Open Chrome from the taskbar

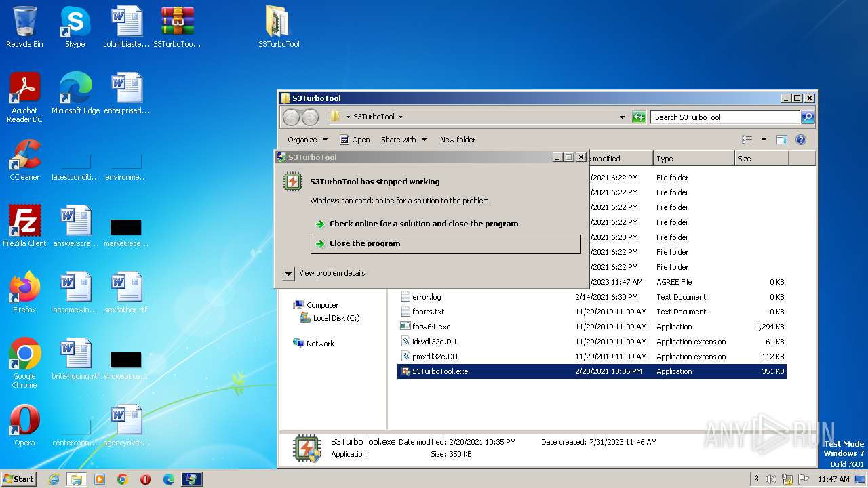[123, 479]
